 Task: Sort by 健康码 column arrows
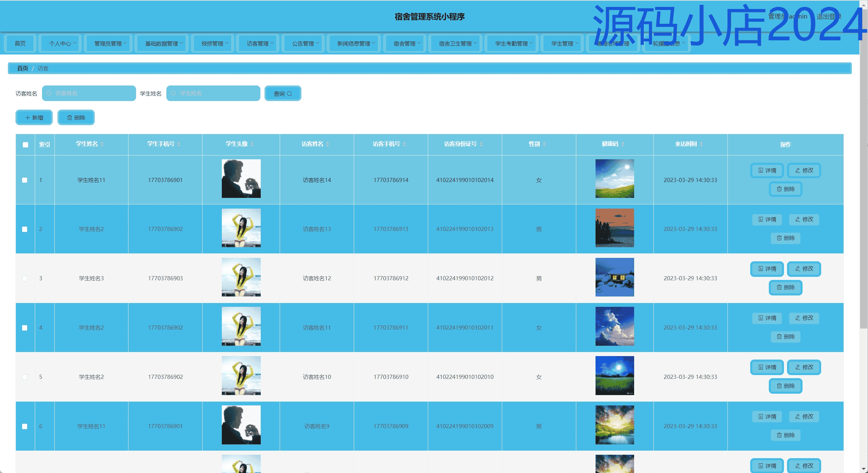click(x=623, y=144)
